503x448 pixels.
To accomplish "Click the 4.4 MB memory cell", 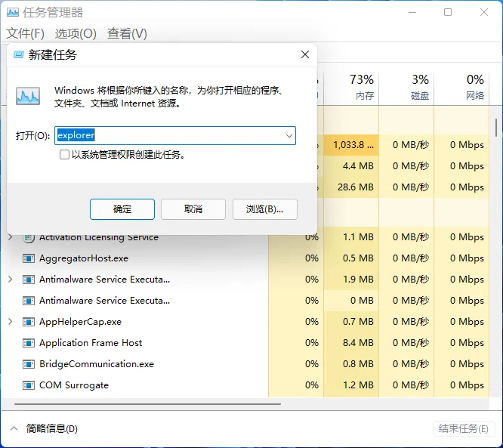I will coord(352,166).
